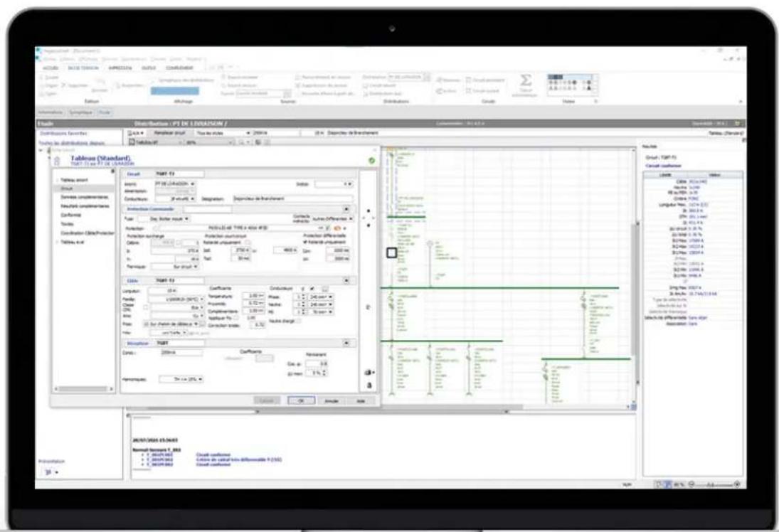Click the OK button in the dialog
Image resolution: width=779 pixels, height=532 pixels.
click(x=301, y=400)
